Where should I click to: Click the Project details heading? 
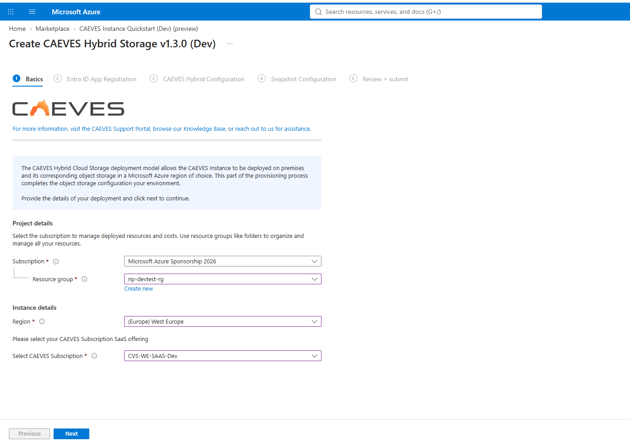[33, 223]
